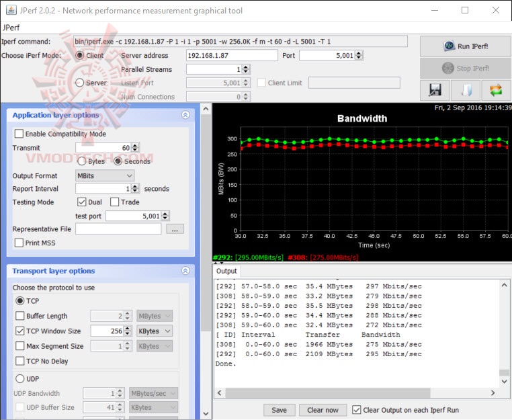
Task: Check the TCP No Delay checkbox
Action: (20, 361)
